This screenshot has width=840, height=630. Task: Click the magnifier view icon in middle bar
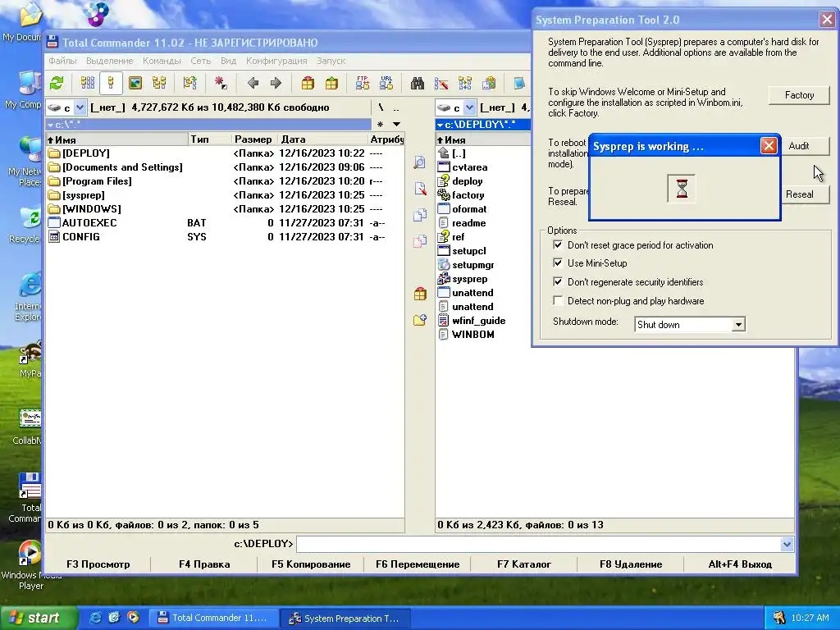420,162
